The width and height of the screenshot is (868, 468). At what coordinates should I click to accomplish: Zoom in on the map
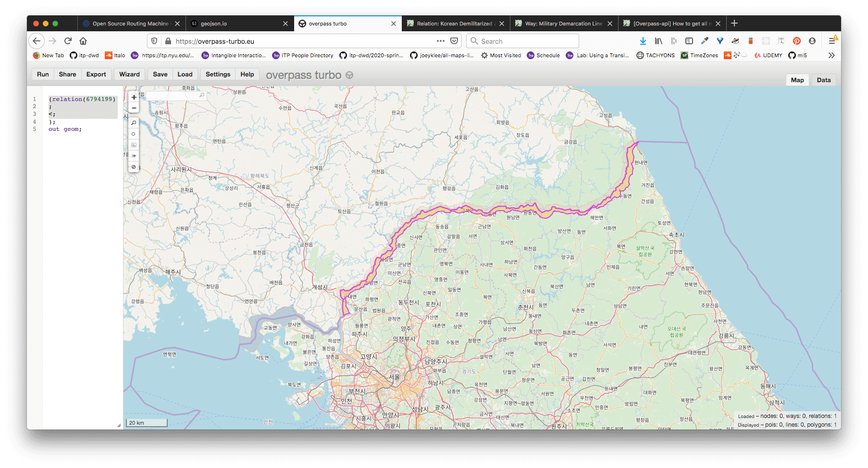134,97
